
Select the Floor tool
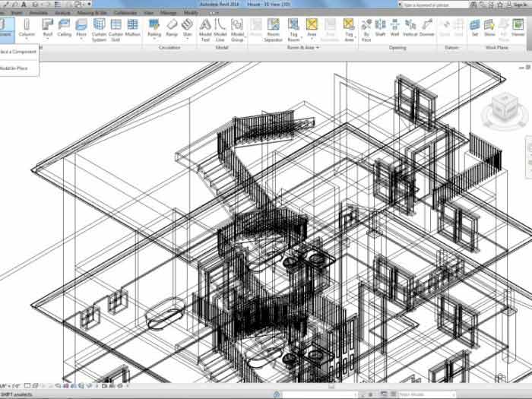pos(81,28)
